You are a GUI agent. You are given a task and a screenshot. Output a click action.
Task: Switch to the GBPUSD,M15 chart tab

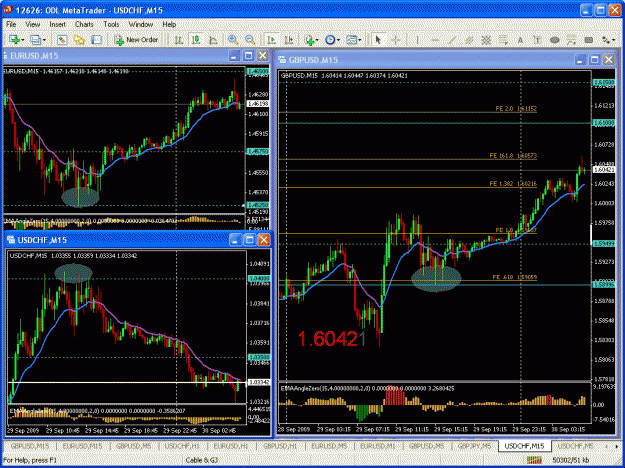coord(30,446)
